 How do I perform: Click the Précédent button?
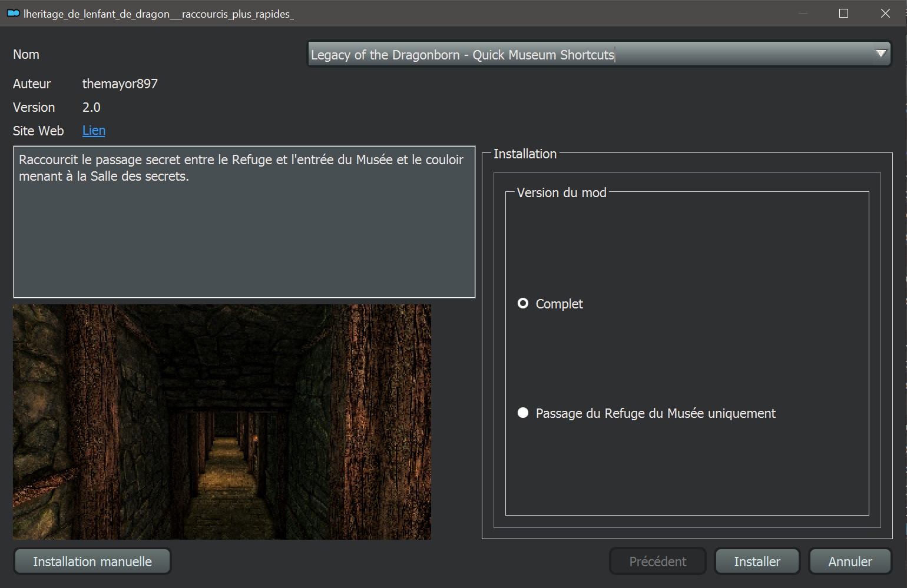658,562
